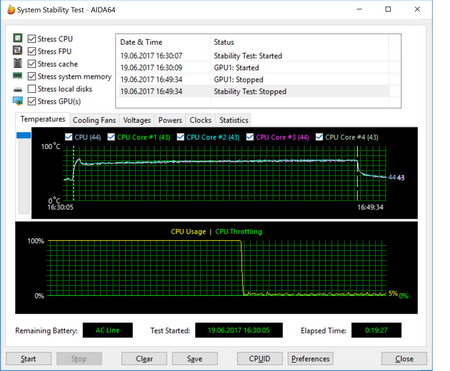Toggle CPU Core #2 graph checkbox
Screen dimensions: 450x371
point(180,137)
